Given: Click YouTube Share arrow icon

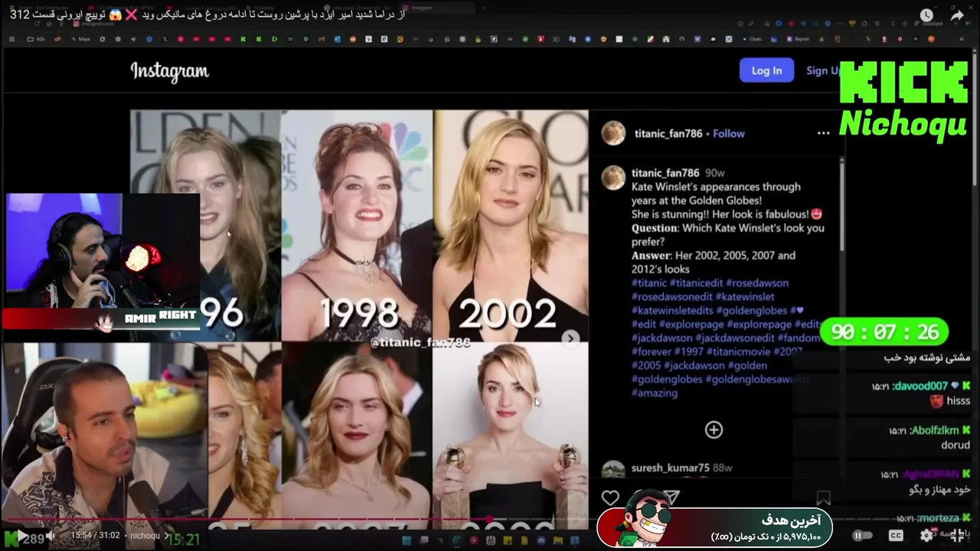Looking at the screenshot, I should 957,15.
